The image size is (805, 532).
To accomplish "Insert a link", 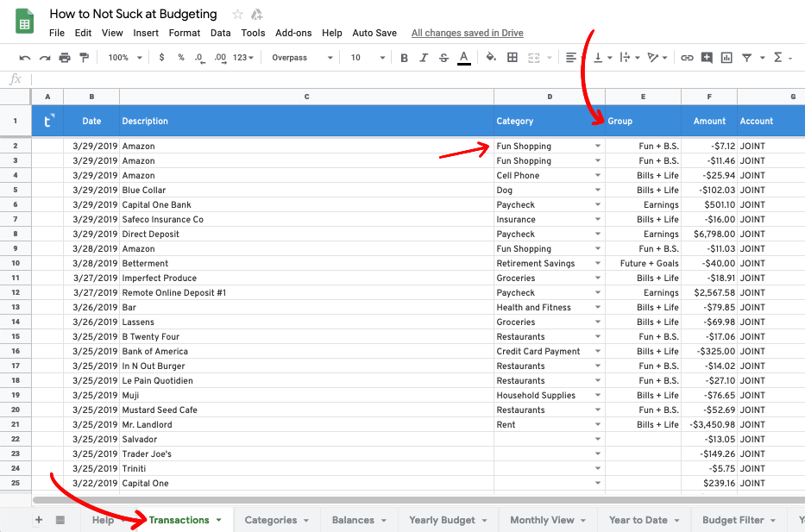I will tap(687, 58).
